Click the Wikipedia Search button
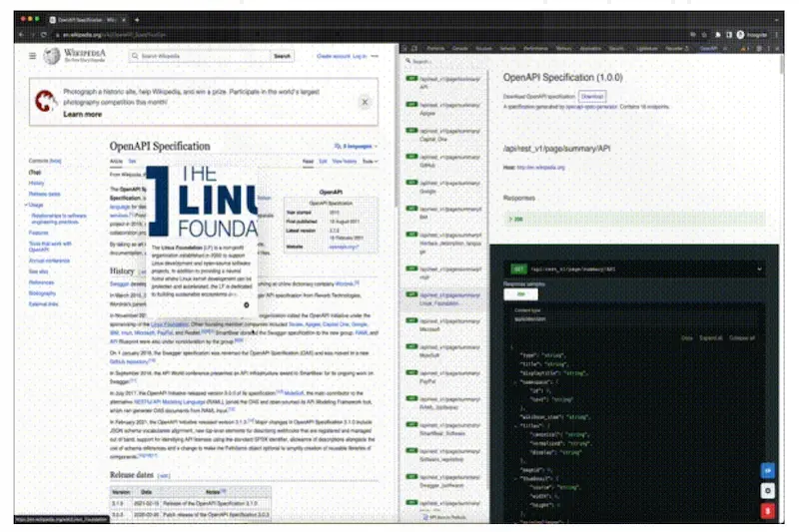Screen dimensions: 799x532 pyautogui.click(x=282, y=56)
